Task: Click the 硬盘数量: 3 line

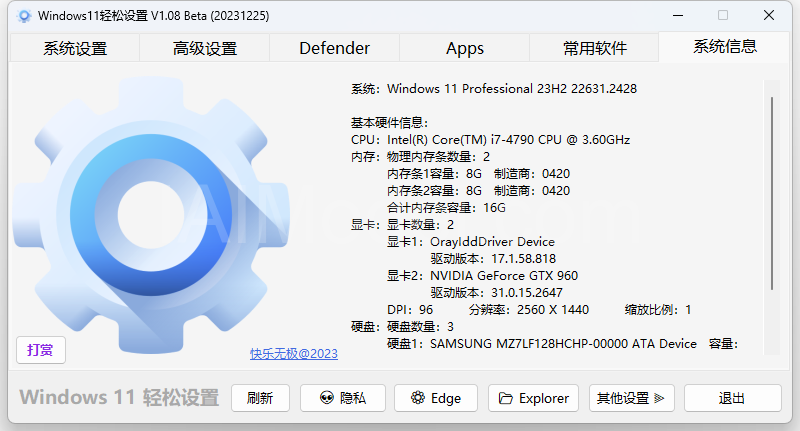Action: click(x=420, y=327)
